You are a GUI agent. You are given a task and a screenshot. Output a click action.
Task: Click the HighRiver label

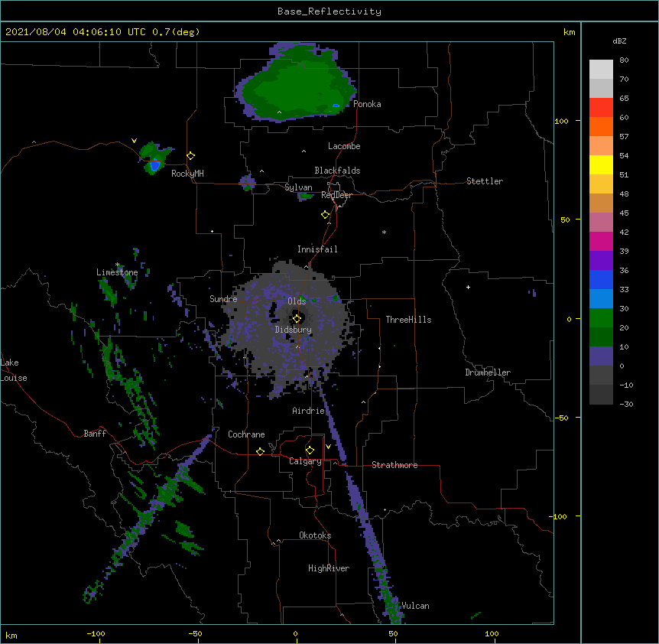pos(329,568)
